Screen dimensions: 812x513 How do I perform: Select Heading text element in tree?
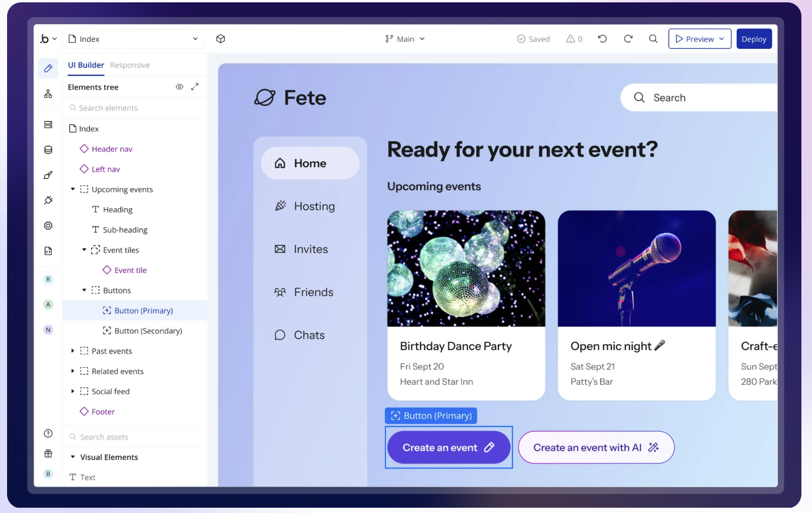(x=112, y=209)
